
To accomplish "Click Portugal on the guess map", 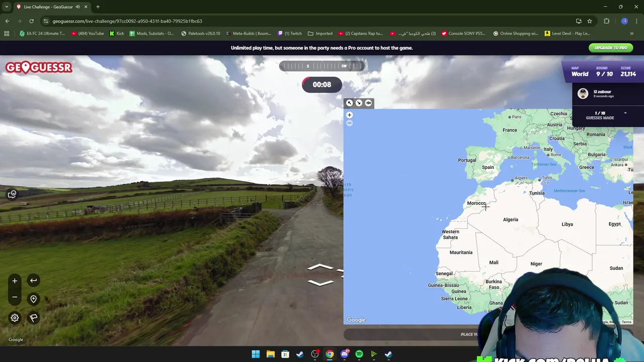I will [x=467, y=160].
